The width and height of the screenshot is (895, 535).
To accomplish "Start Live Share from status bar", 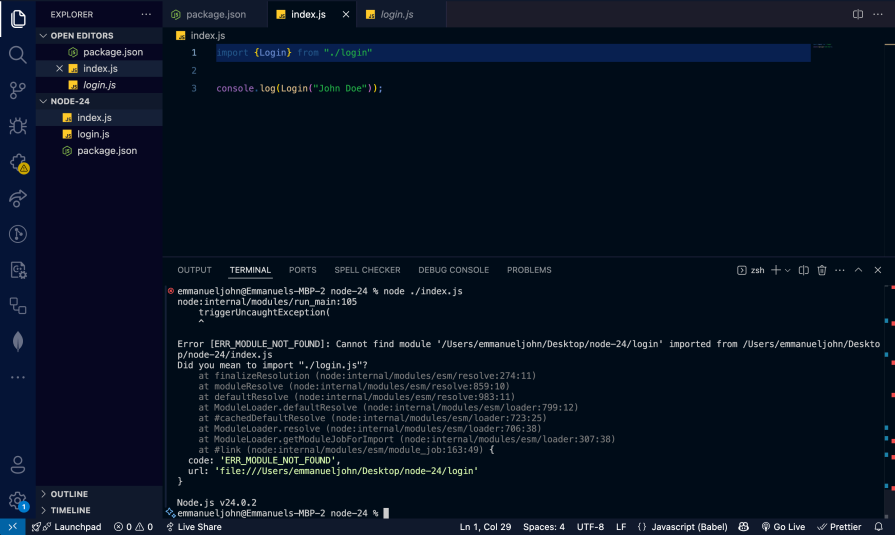I will pyautogui.click(x=193, y=527).
